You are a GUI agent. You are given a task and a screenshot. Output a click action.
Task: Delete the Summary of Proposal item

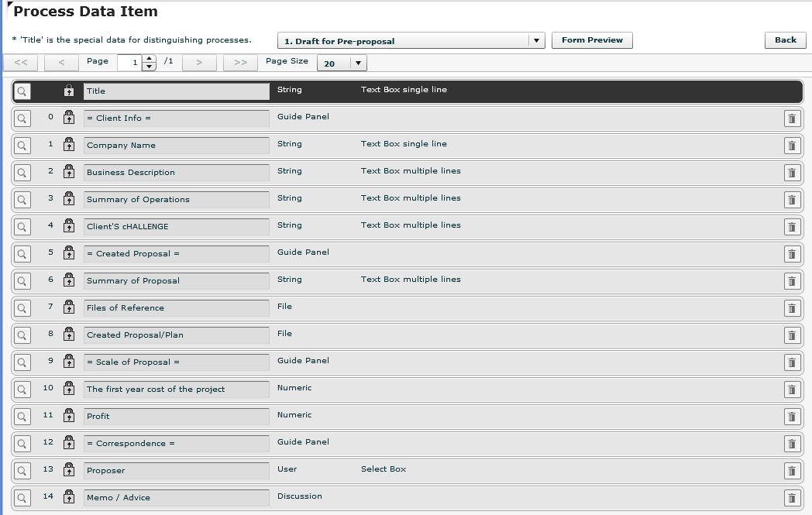[792, 282]
